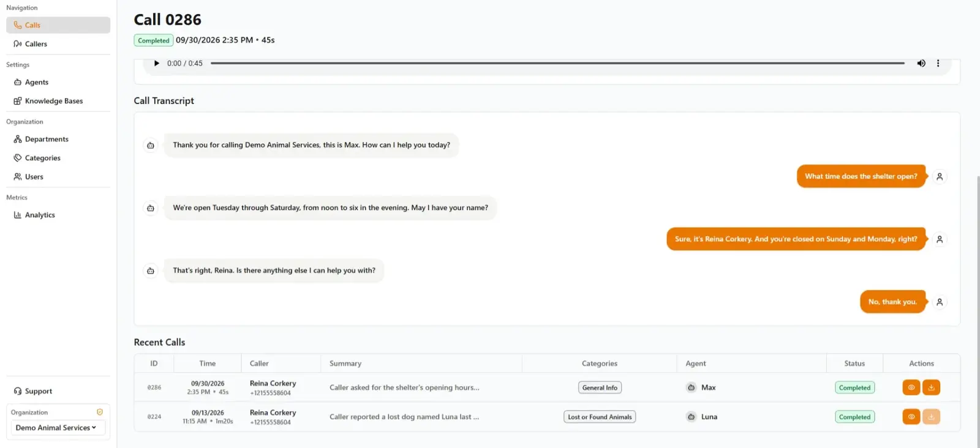Viewport: 980px width, 448px height.
Task: Click agent avatar beside opening hours reply
Action: pos(151,208)
